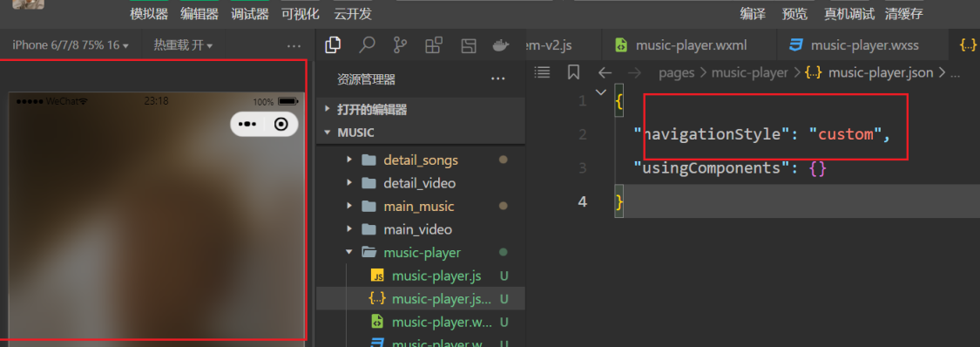Click the 资源管理器 panel title

[x=366, y=79]
